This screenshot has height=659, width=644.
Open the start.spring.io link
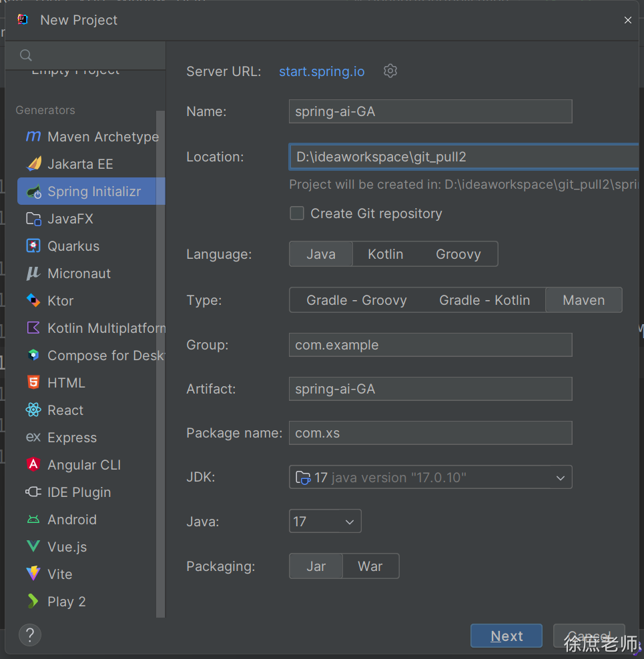click(322, 71)
